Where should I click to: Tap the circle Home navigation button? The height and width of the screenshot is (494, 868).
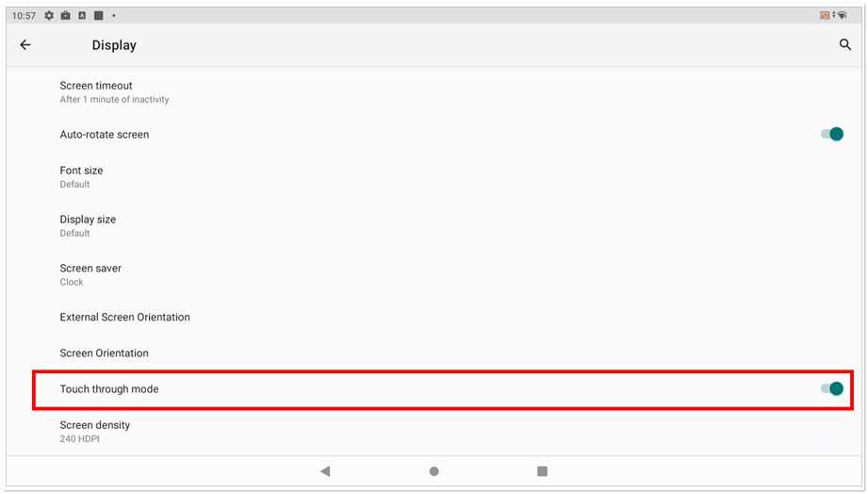434,471
